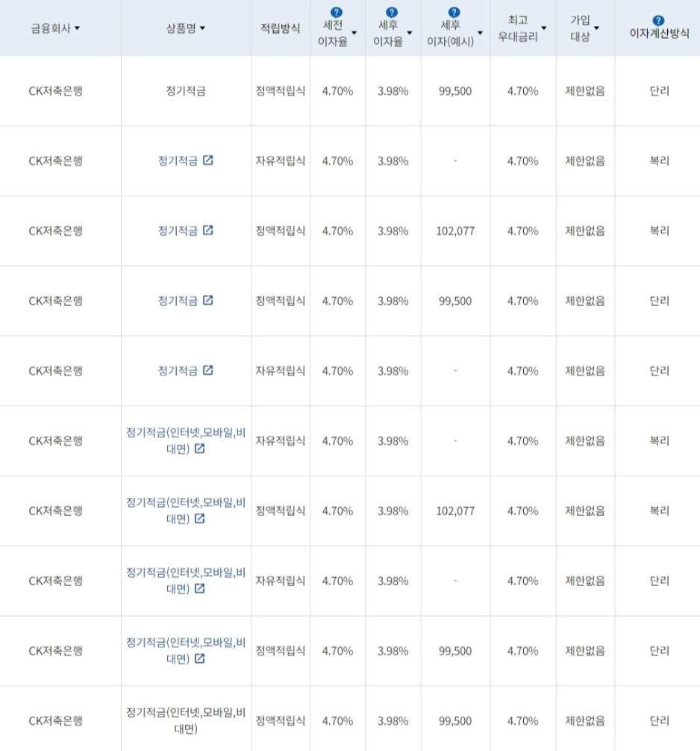Click external link icon beside third-row 정기적금
Screen dimensions: 700x751
coord(208,230)
